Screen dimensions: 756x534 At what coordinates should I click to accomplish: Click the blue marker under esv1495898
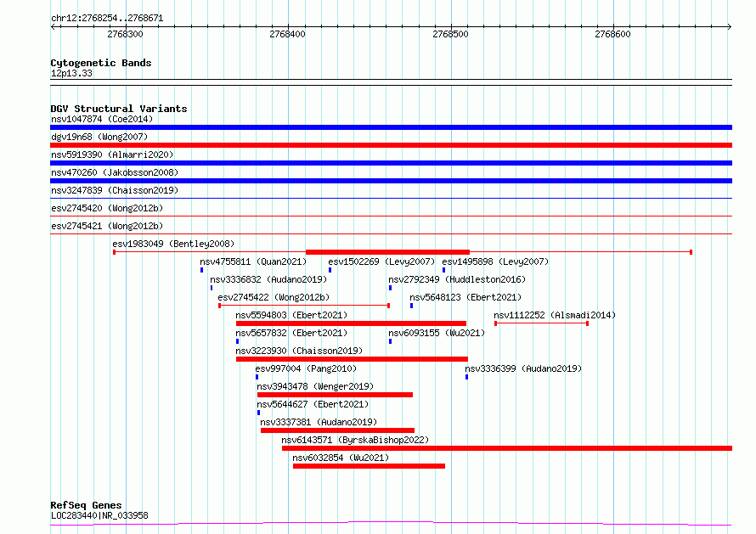click(443, 270)
